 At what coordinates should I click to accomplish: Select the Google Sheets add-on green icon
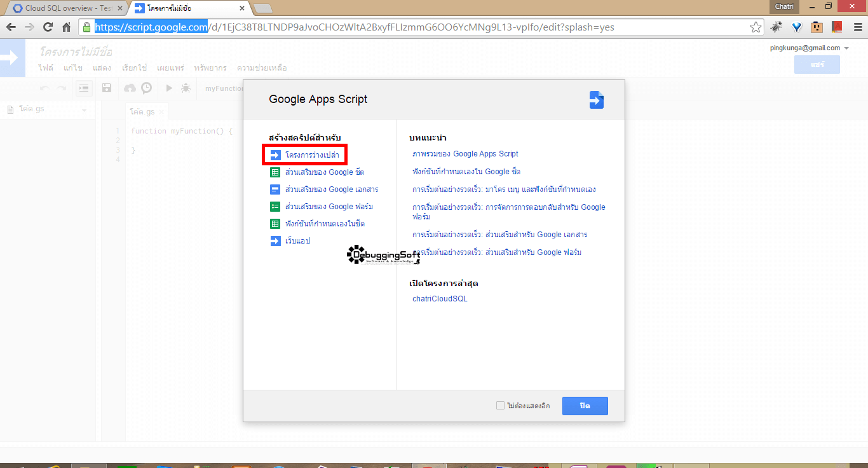pos(275,172)
